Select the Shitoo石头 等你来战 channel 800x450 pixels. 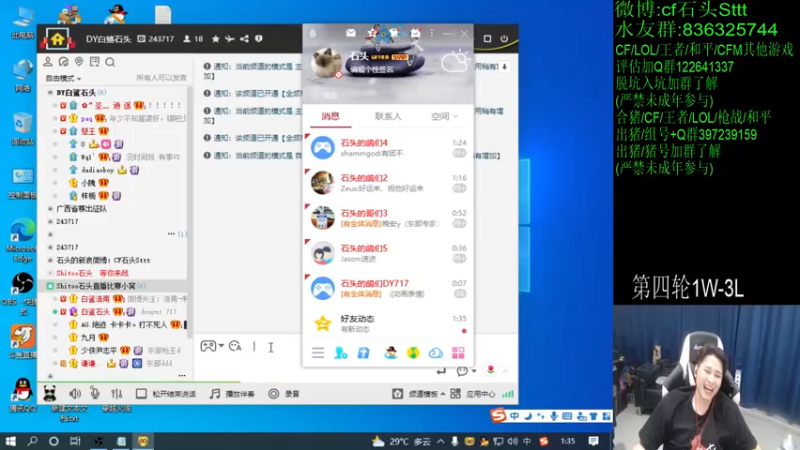tap(92, 273)
